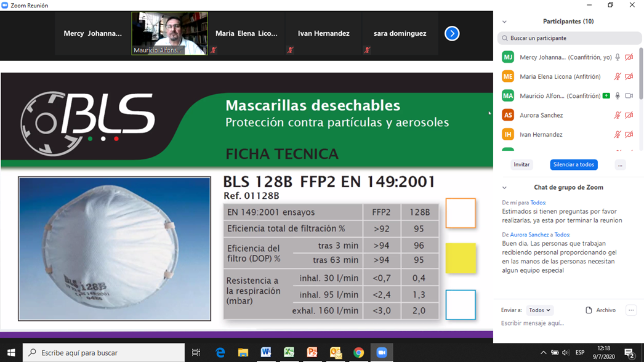Click the battery status tray icon
644x362 pixels.
tap(555, 353)
